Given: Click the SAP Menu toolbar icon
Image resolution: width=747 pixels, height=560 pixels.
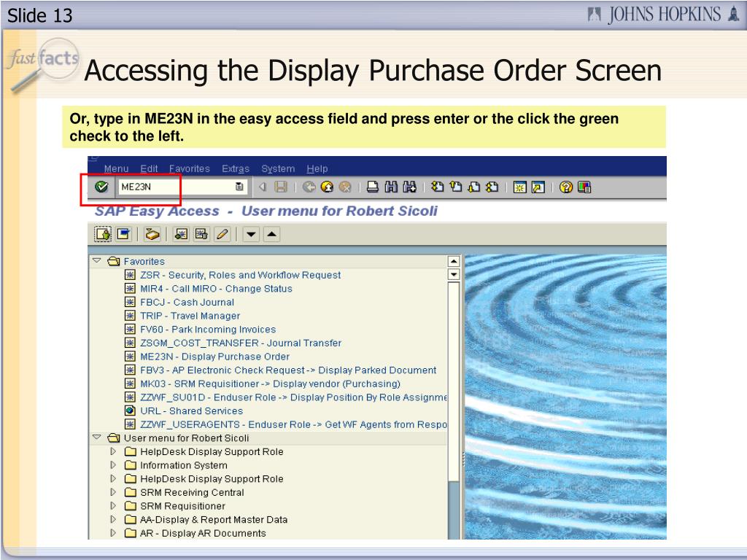Looking at the screenshot, I should 124,234.
